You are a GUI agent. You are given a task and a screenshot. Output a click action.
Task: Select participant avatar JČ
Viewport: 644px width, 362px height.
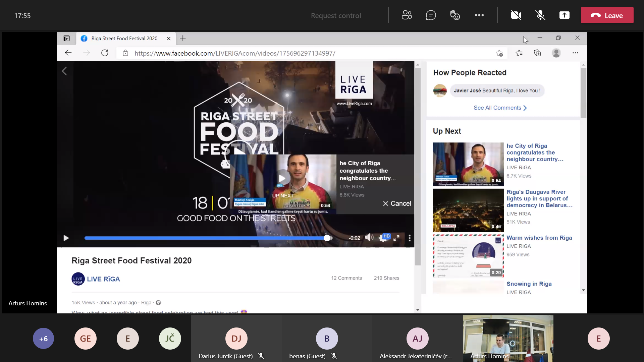coord(170,339)
